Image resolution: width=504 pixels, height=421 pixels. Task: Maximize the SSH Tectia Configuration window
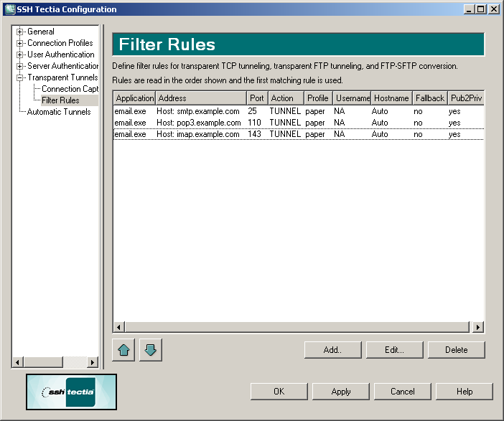click(481, 9)
